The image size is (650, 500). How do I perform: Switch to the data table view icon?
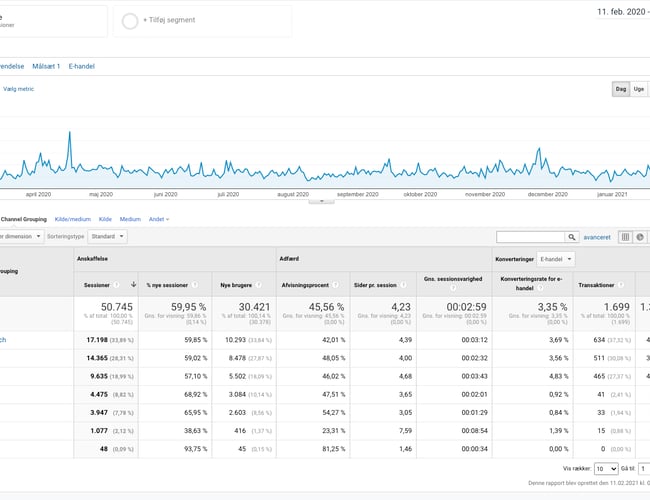click(x=625, y=237)
